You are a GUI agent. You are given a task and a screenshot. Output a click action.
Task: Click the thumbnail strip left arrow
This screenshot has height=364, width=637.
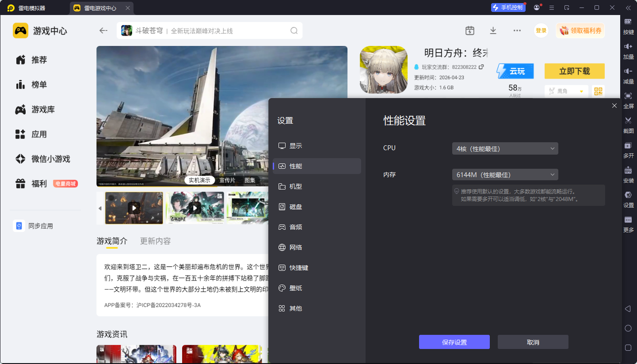coord(100,208)
